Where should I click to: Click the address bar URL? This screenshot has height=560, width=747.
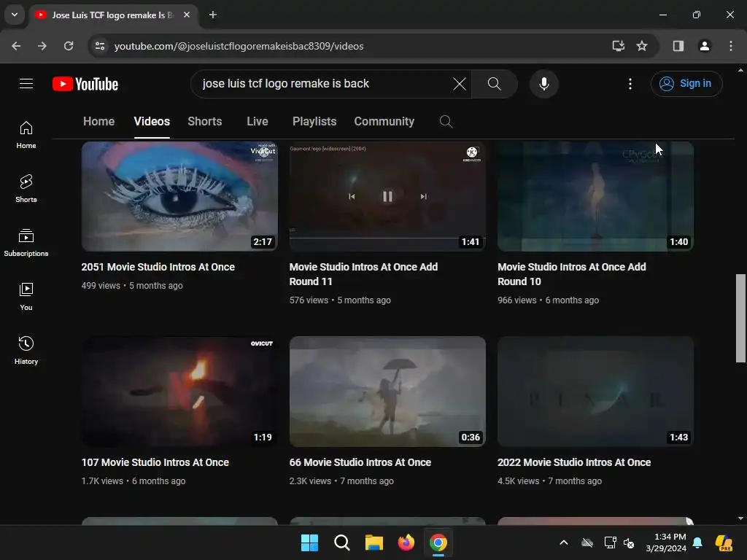[x=239, y=46]
